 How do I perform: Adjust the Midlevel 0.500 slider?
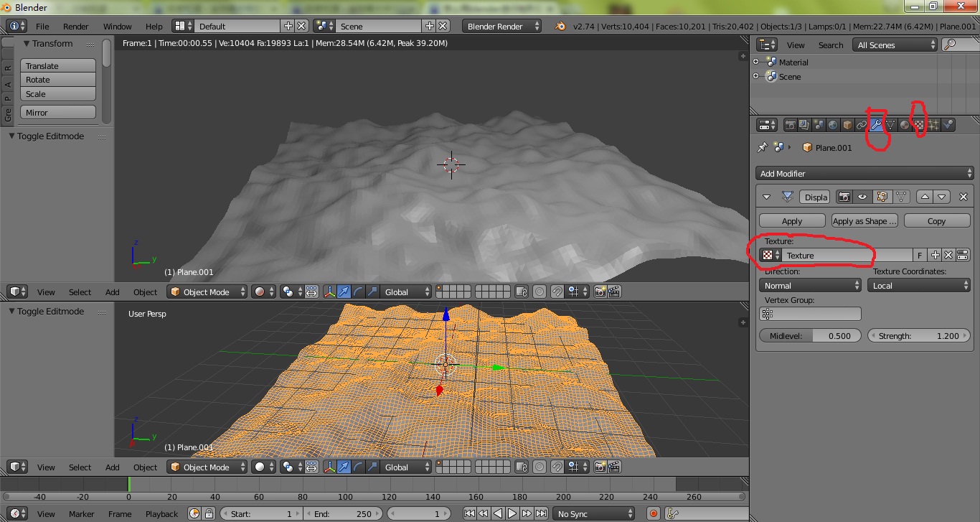811,336
